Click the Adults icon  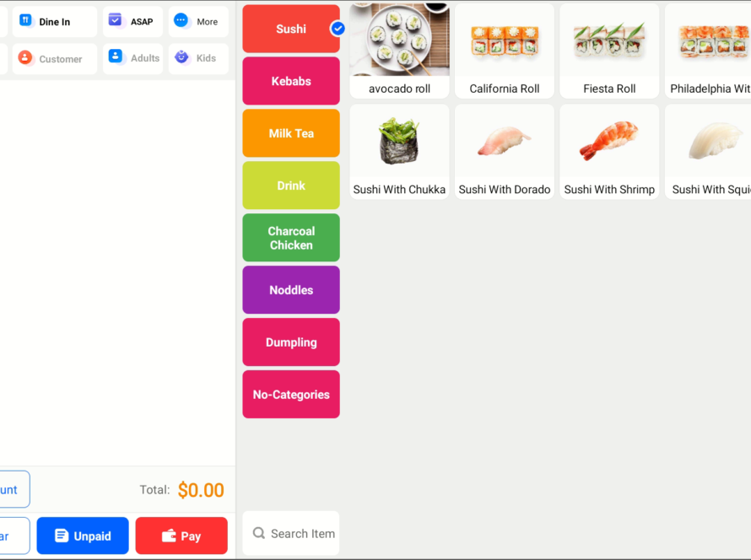pos(115,56)
